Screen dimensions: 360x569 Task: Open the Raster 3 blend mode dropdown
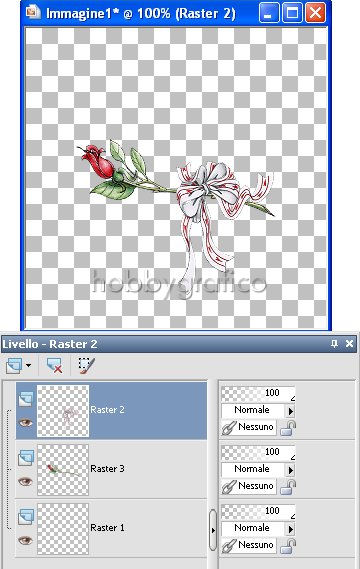coord(258,470)
